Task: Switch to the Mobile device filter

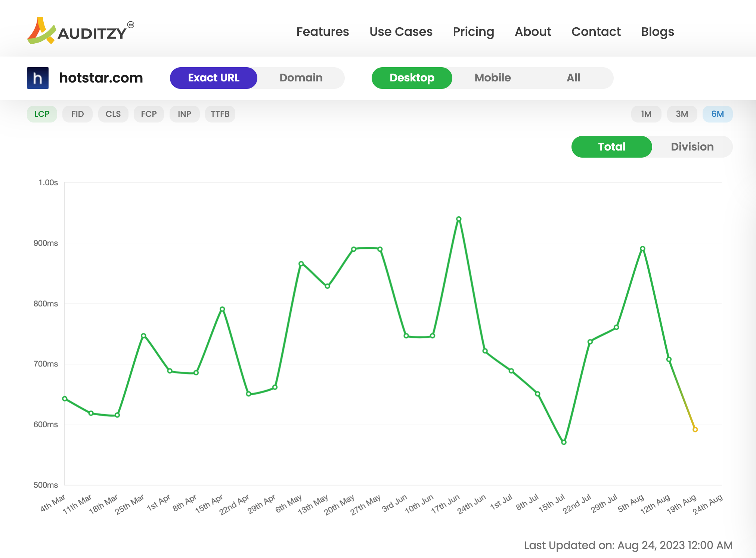Action: click(493, 78)
